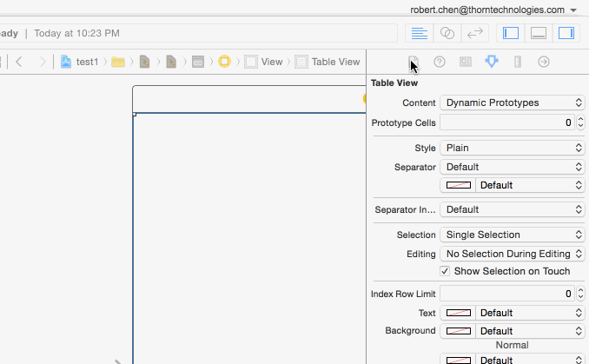Click the Separator color swatch
The height and width of the screenshot is (364, 589).
(x=459, y=185)
